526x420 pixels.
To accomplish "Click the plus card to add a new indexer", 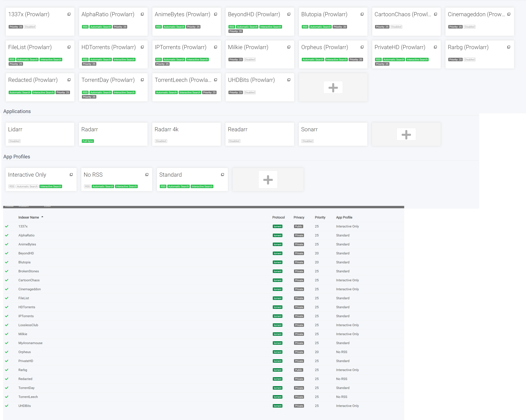I will click(x=333, y=87).
